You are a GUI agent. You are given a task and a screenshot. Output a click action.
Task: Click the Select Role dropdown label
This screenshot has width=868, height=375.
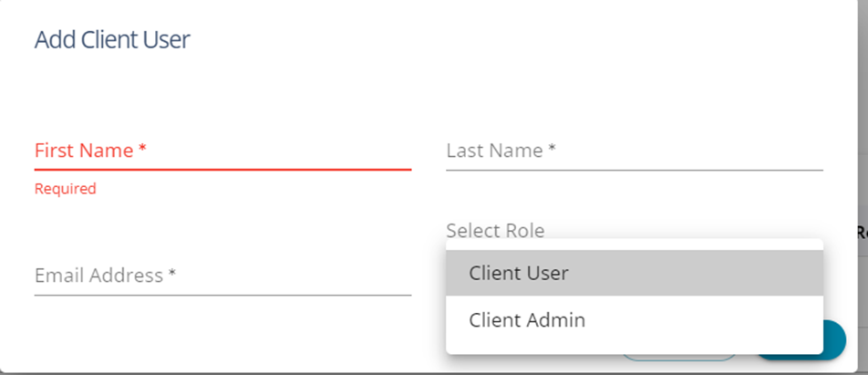coord(495,231)
